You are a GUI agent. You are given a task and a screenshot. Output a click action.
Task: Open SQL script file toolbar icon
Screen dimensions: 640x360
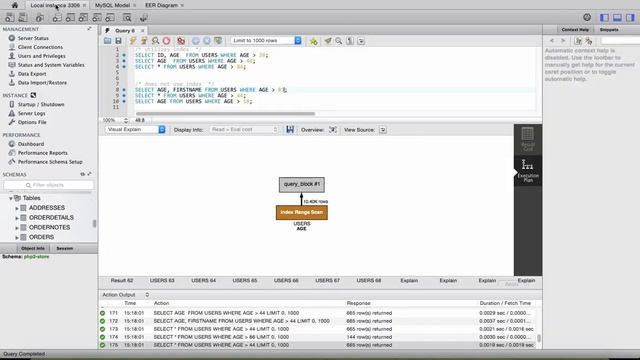(x=23, y=18)
